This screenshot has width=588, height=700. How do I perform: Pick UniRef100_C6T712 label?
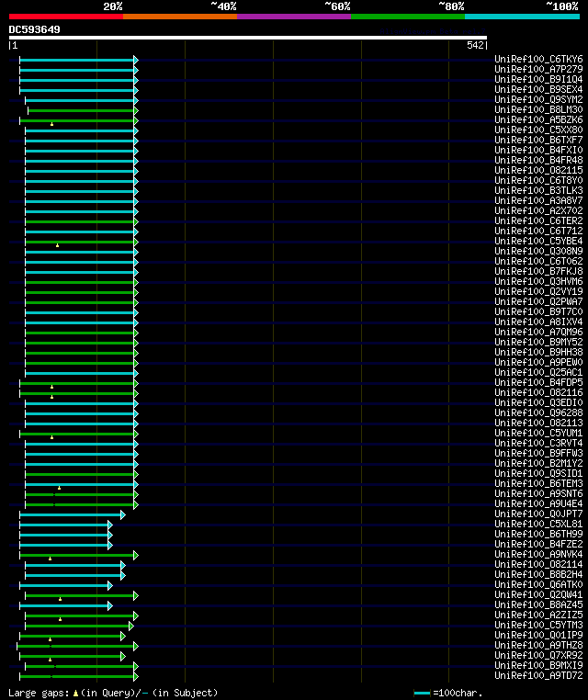[538, 231]
